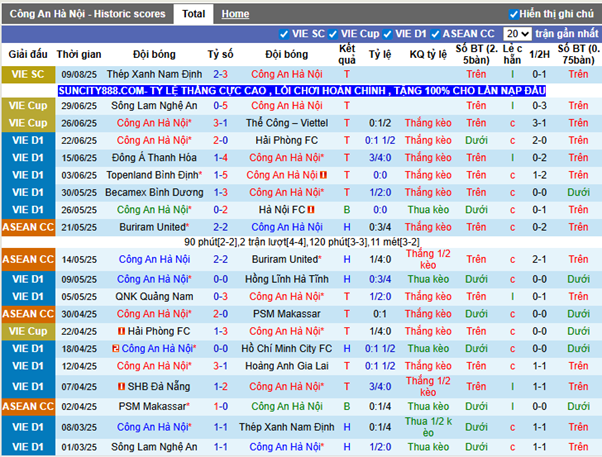
Task: Click the ASEAN CC label on 21/05/25
Action: click(28, 227)
